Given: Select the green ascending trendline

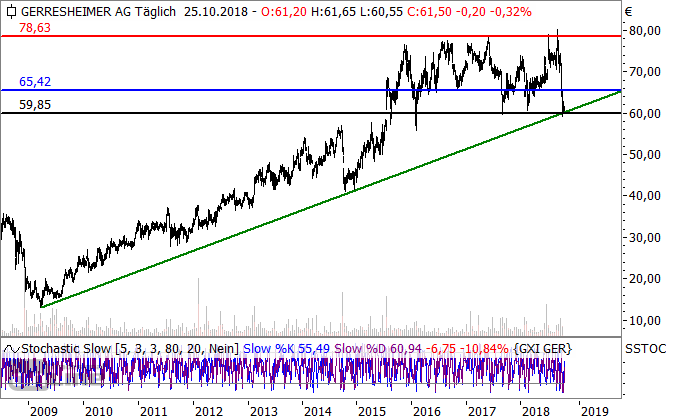Looking at the screenshot, I should tap(331, 200).
